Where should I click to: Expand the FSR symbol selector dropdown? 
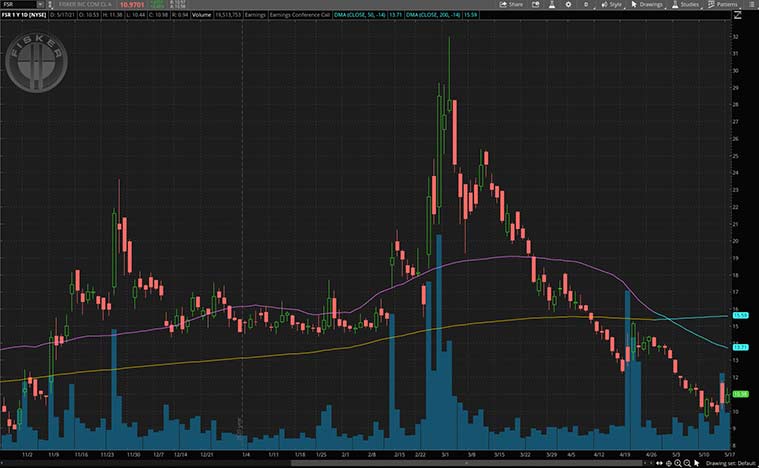coord(39,4)
